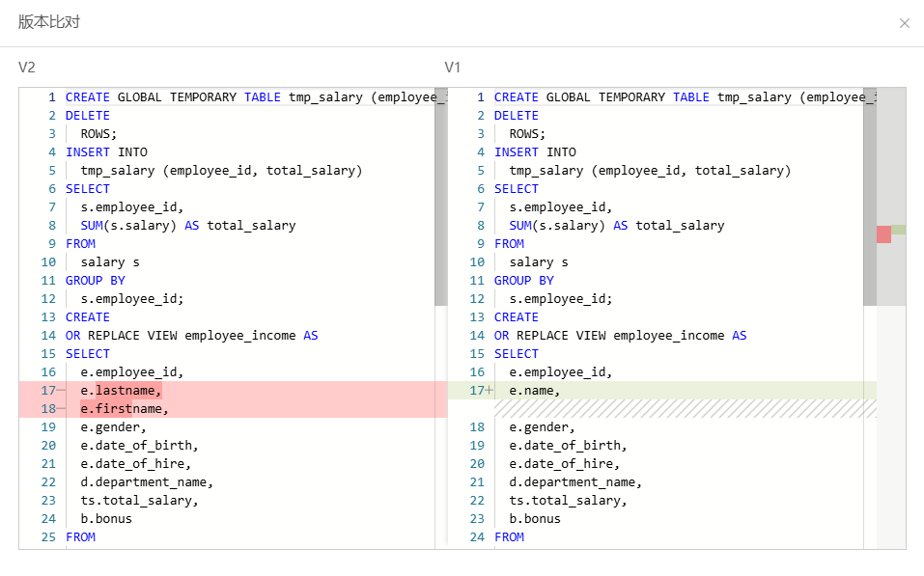This screenshot has width=924, height=576.
Task: Jump to the red deletion marker in overview ruler
Action: 883,234
